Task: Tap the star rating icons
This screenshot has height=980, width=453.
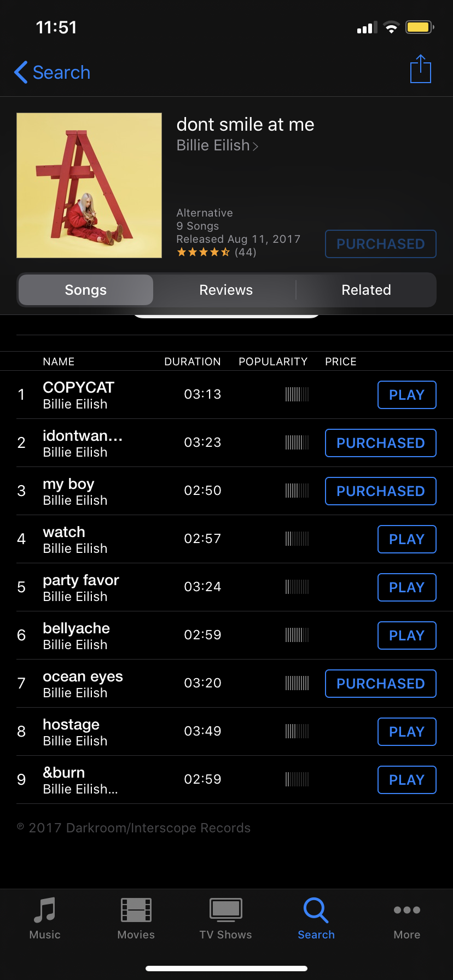Action: (x=203, y=252)
